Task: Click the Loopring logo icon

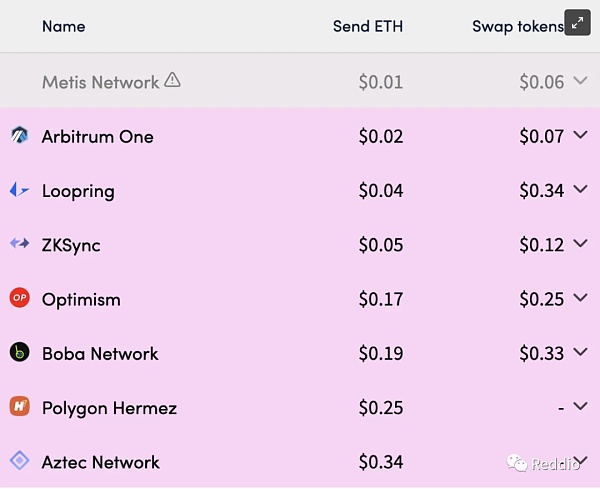Action: (19, 190)
